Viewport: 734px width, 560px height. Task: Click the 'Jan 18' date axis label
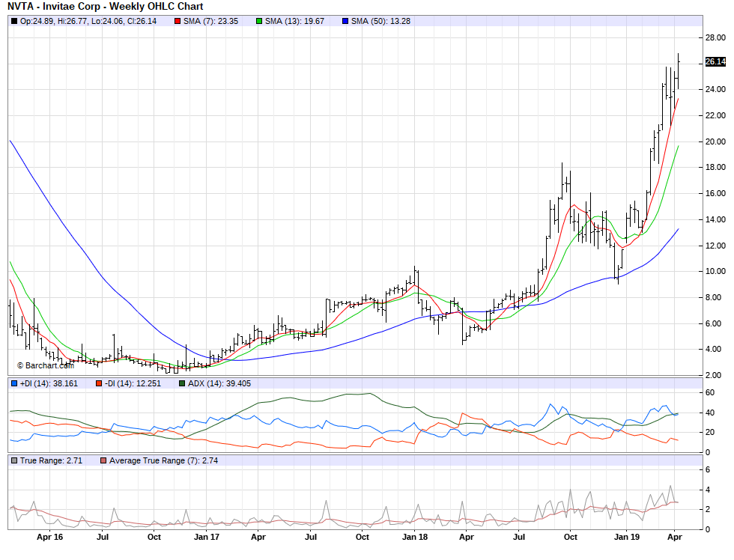coord(415,537)
